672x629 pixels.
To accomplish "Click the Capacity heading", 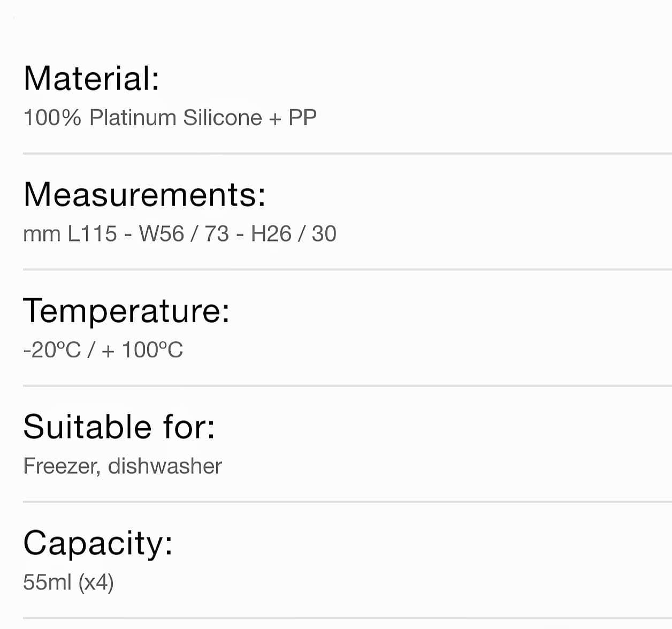I will 98,543.
